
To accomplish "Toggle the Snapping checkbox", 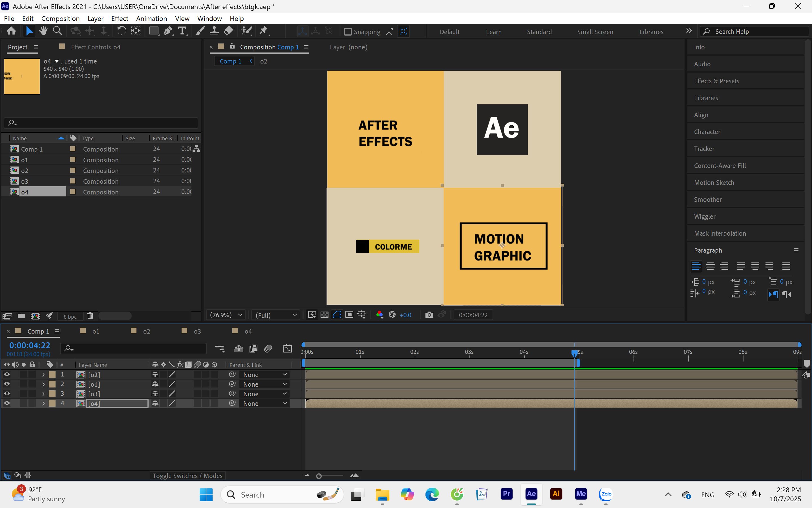I will (348, 32).
